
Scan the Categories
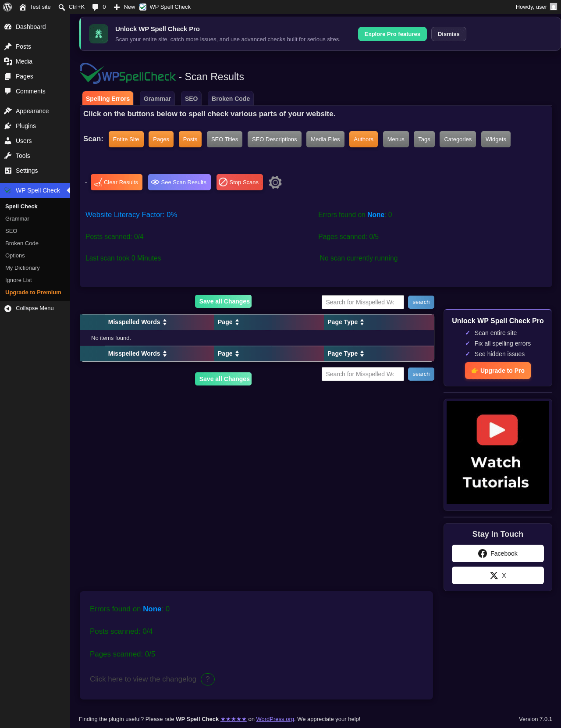tap(458, 139)
